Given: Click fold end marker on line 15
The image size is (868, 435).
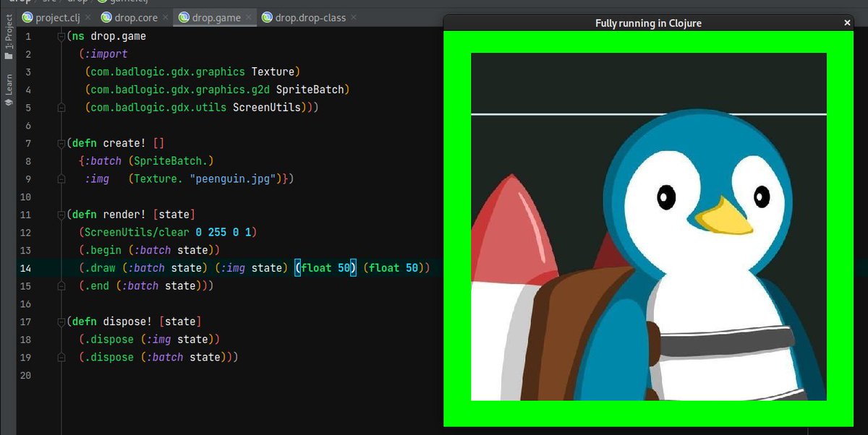Looking at the screenshot, I should [62, 285].
